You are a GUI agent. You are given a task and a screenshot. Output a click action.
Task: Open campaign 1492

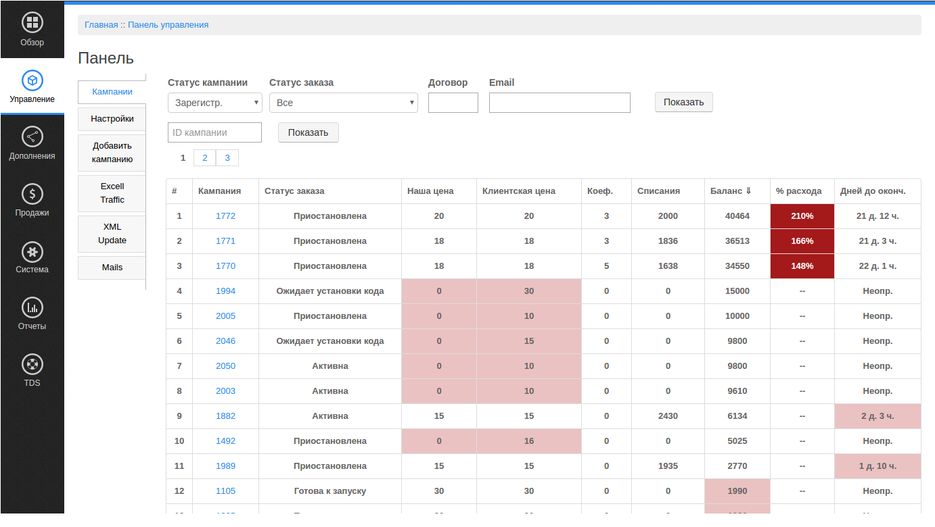(x=225, y=441)
